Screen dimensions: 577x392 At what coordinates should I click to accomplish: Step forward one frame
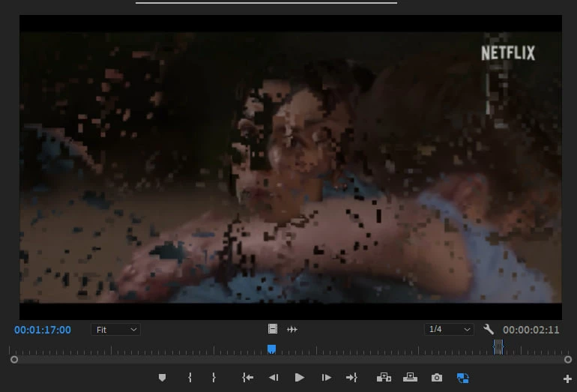[326, 377]
